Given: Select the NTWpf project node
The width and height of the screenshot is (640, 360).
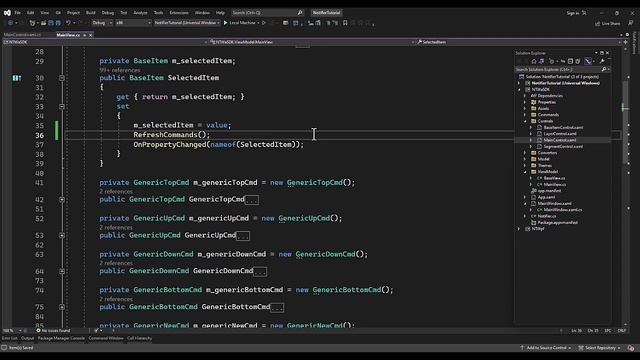Looking at the screenshot, I should [x=538, y=229].
